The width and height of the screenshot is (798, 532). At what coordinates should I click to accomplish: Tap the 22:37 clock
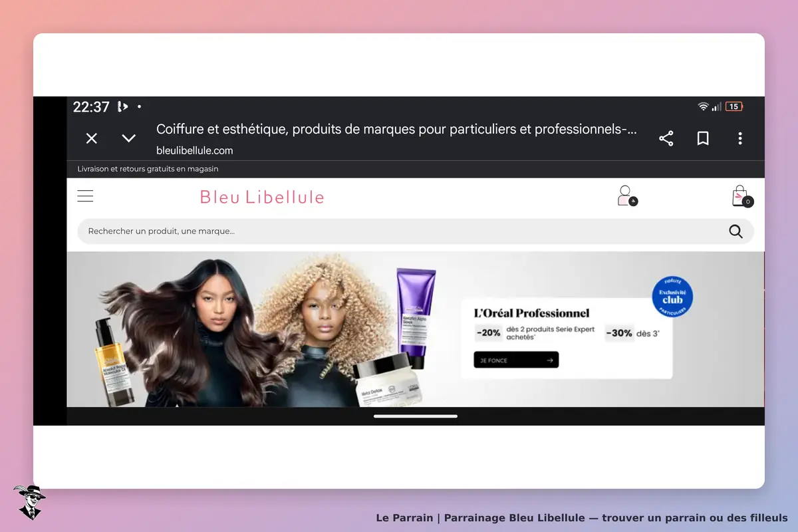click(91, 106)
